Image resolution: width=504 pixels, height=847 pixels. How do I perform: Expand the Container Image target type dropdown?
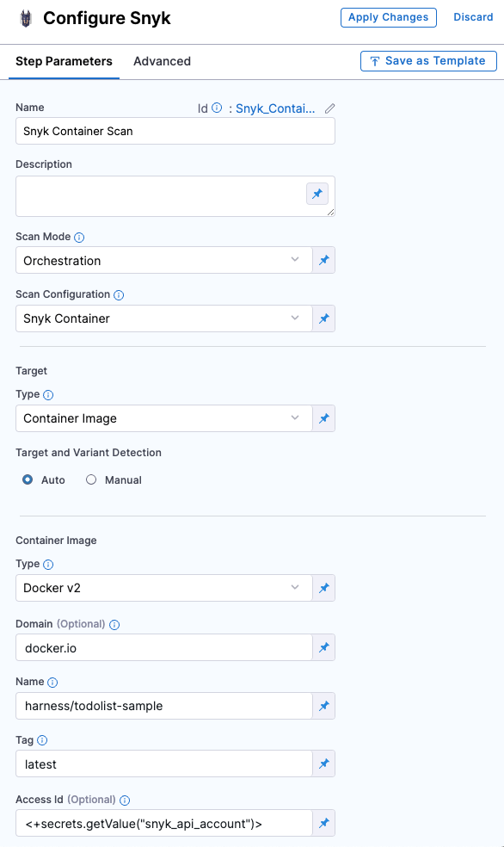click(164, 418)
